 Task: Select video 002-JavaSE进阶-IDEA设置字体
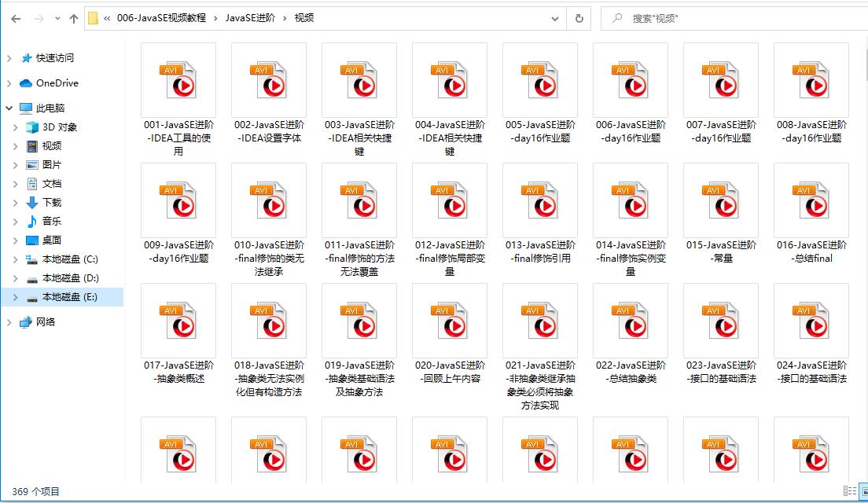click(x=269, y=94)
